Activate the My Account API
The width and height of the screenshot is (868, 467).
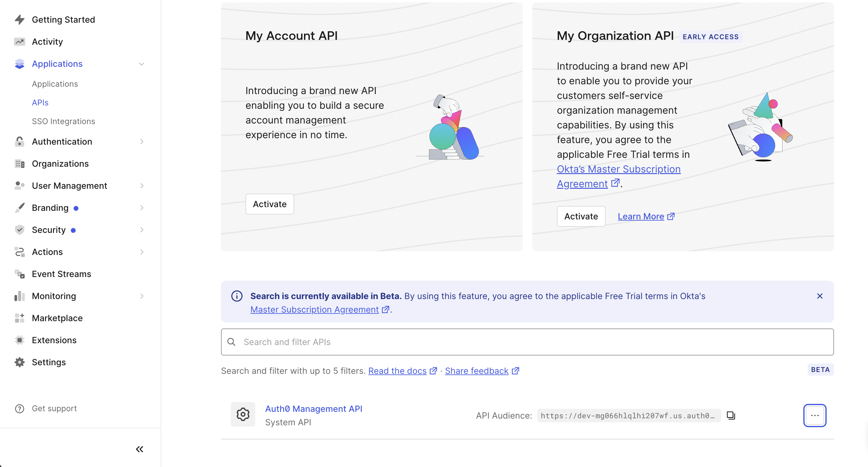pos(270,204)
